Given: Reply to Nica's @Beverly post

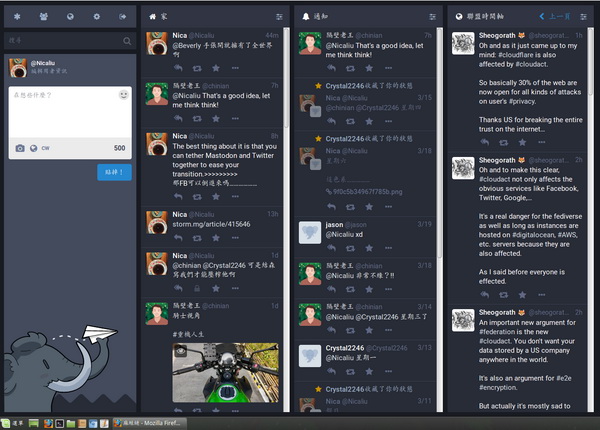Looking at the screenshot, I should click(178, 68).
